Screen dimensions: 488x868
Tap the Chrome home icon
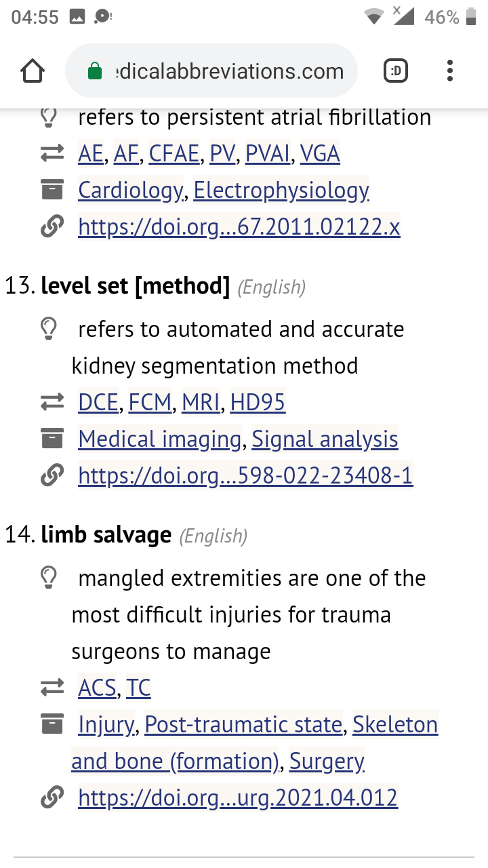[x=33, y=71]
